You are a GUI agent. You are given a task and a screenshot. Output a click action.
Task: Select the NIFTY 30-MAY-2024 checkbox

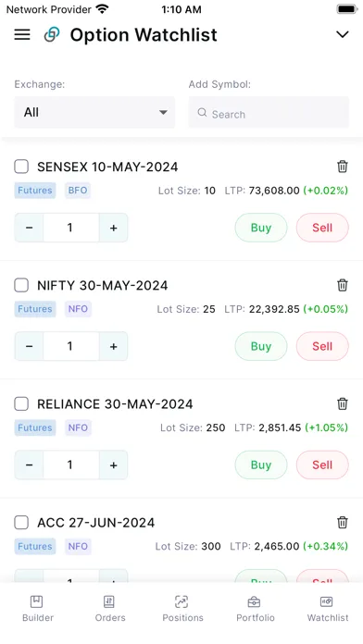pyautogui.click(x=21, y=285)
